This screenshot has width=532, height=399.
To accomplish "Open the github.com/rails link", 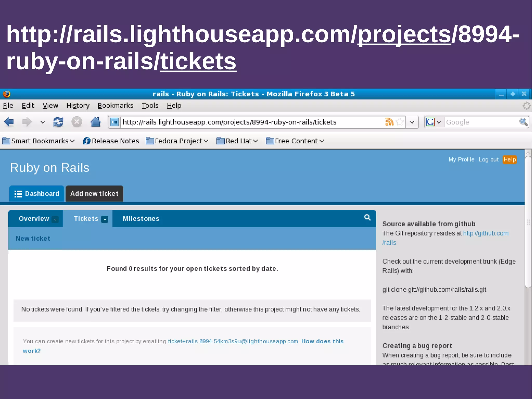I will pyautogui.click(x=486, y=233).
